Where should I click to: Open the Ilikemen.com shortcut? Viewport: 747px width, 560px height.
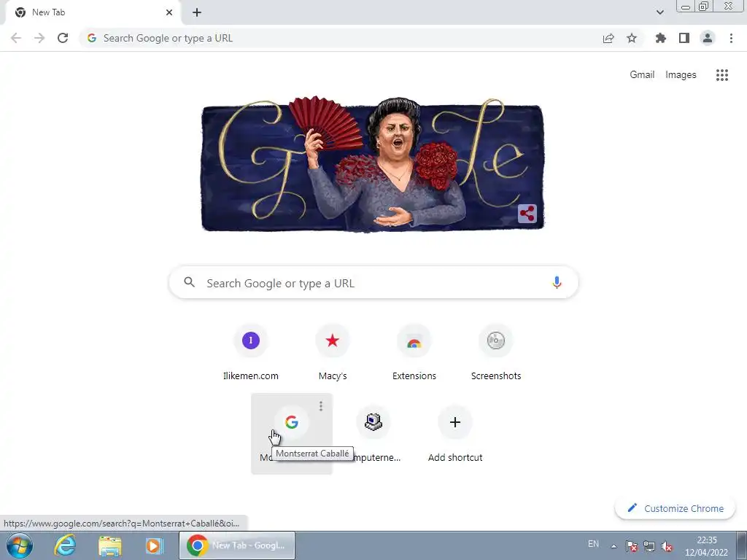(251, 353)
